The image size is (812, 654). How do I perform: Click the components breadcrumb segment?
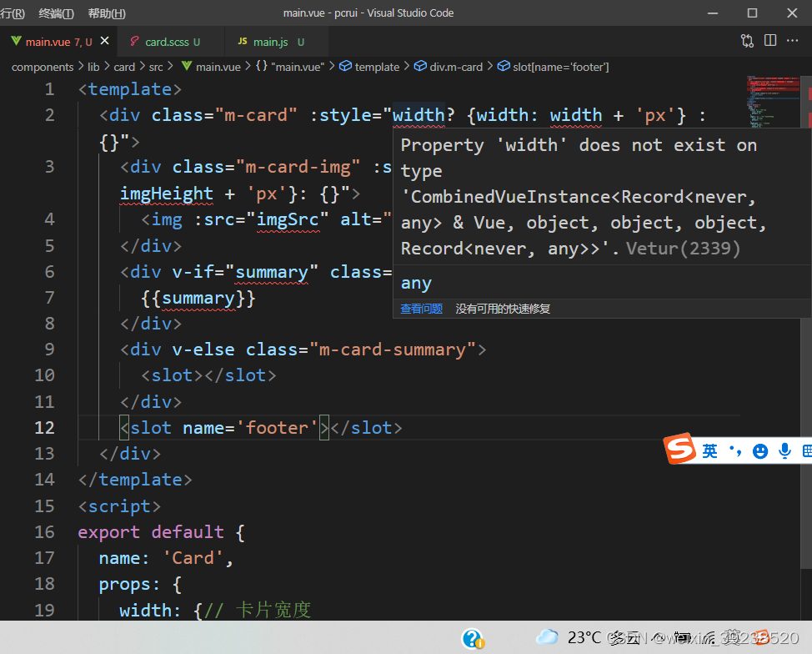tap(43, 67)
